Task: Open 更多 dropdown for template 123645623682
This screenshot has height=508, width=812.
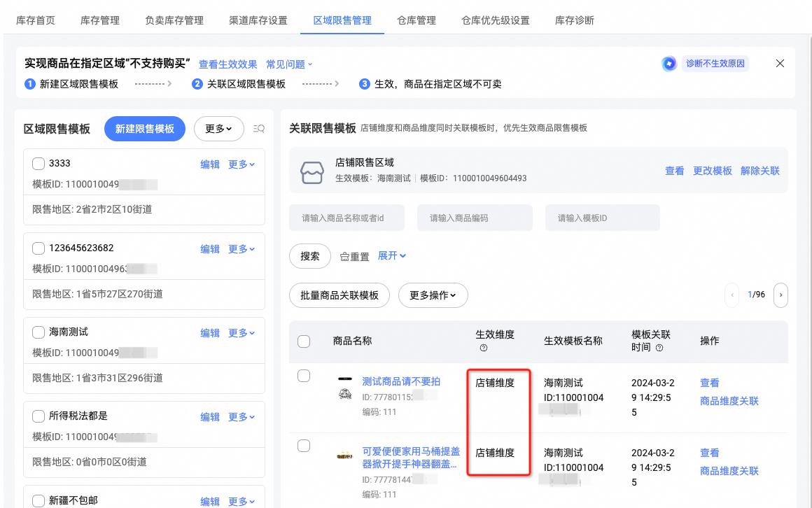Action: pos(241,249)
